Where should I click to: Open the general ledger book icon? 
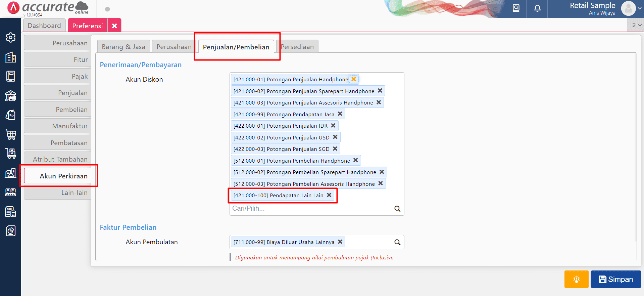coord(10,76)
